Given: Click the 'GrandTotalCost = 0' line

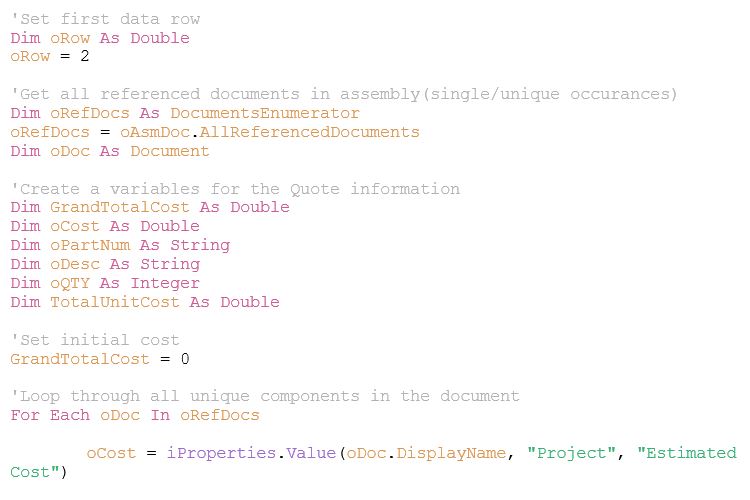Looking at the screenshot, I should point(100,359).
